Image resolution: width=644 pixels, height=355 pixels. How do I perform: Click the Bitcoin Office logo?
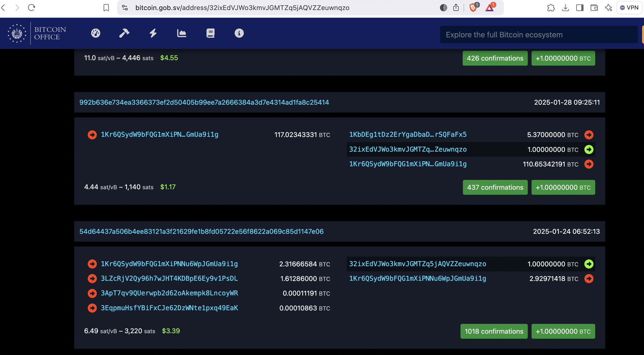pyautogui.click(x=37, y=33)
